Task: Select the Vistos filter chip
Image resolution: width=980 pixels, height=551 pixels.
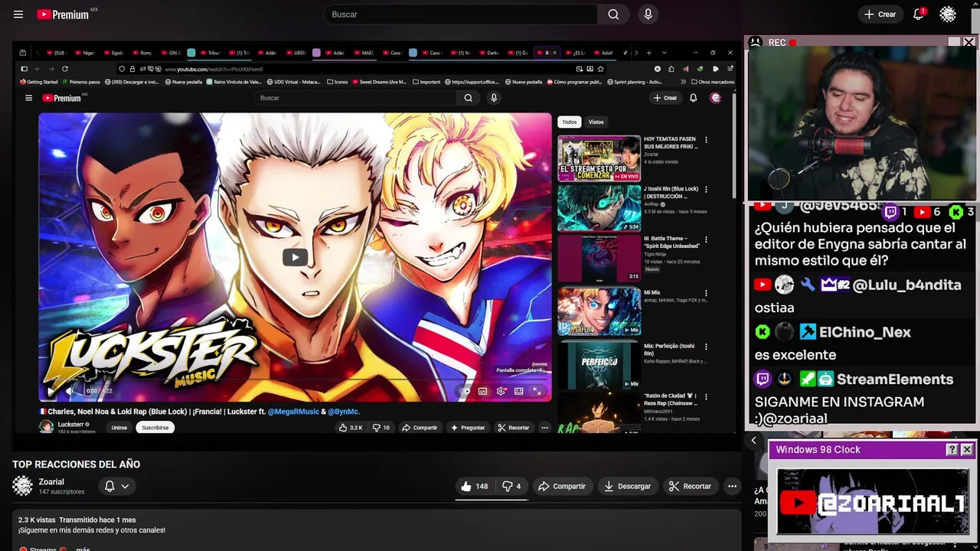Action: [x=596, y=122]
